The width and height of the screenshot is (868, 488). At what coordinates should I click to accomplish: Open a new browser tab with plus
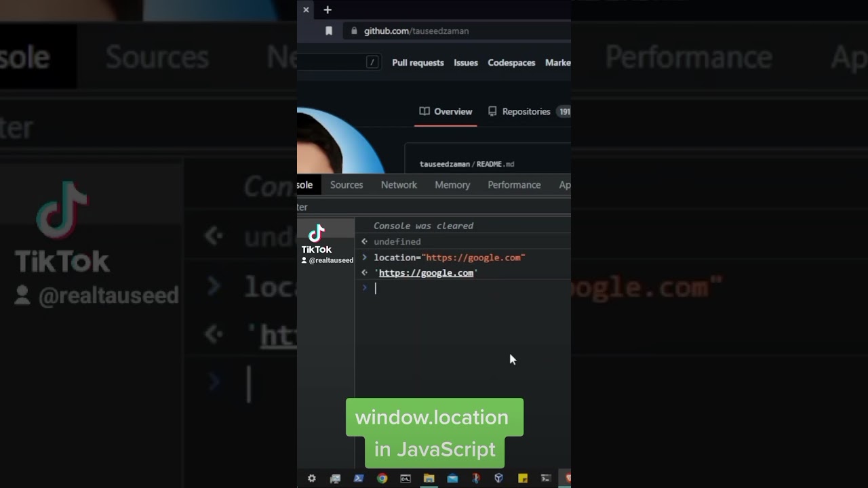(328, 9)
